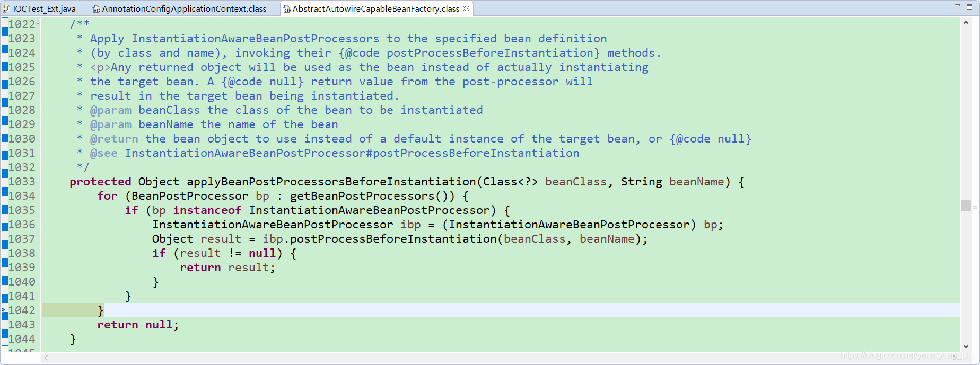The width and height of the screenshot is (980, 365).
Task: Click the applyBeanPostProcessorsBeforeInstantiation method name
Action: coord(331,182)
